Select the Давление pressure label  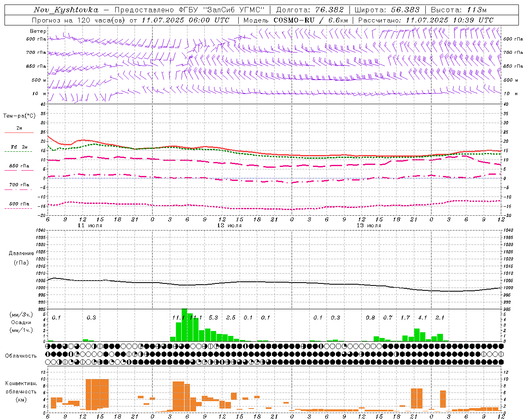click(x=21, y=253)
